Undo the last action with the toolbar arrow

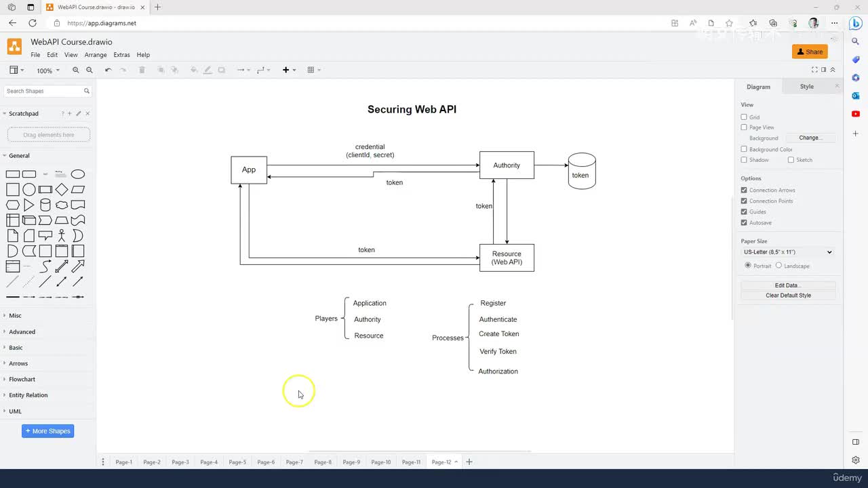(x=108, y=70)
